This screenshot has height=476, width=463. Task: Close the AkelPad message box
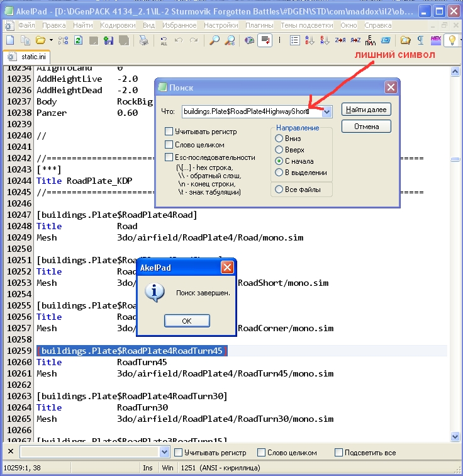[x=227, y=268]
